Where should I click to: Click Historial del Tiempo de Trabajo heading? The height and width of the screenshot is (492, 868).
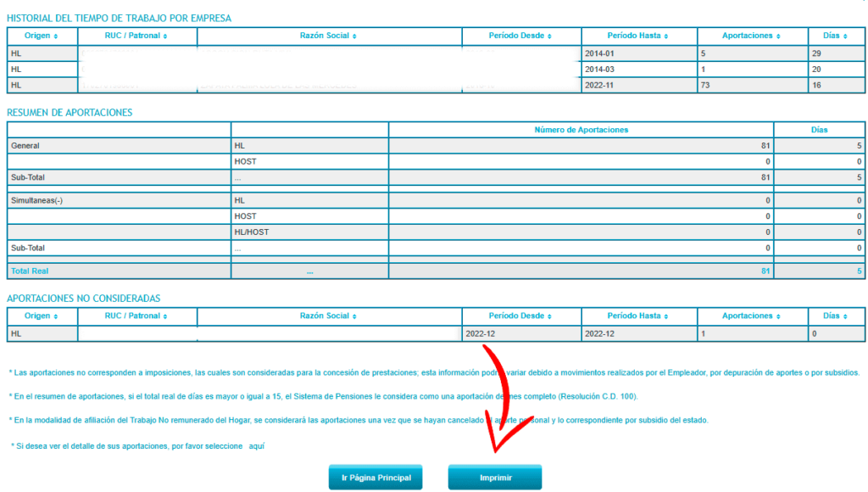pyautogui.click(x=119, y=19)
